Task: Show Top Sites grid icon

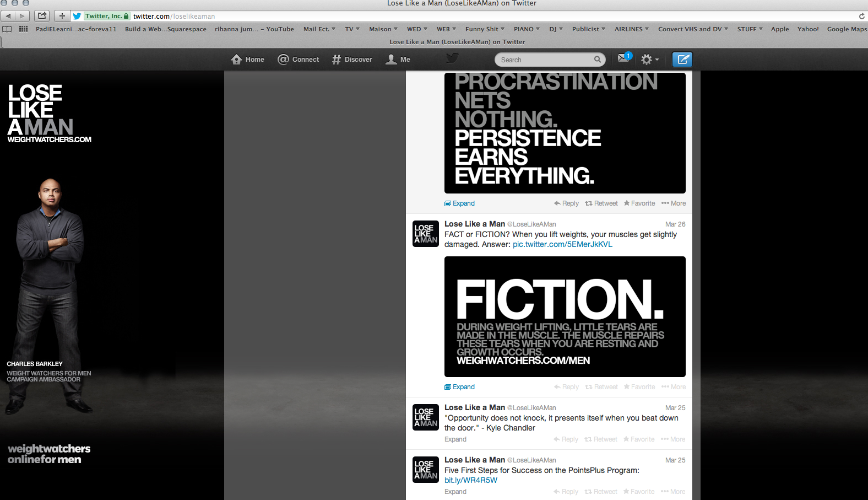Action: (x=23, y=29)
